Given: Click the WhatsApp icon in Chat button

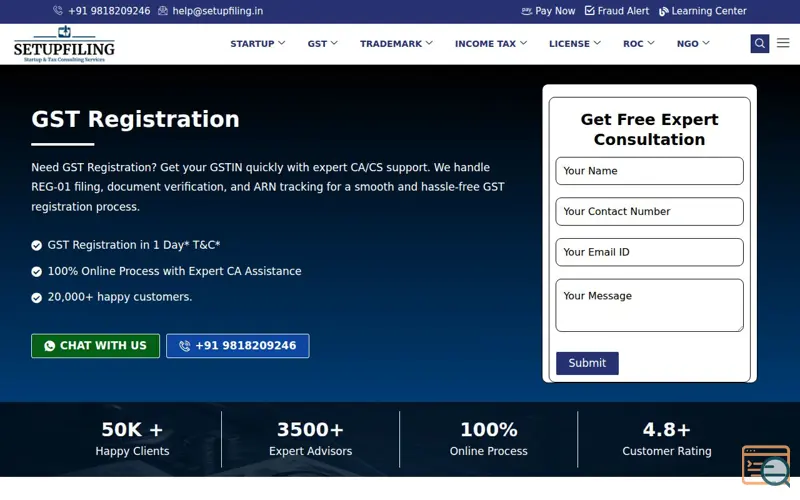Looking at the screenshot, I should point(49,346).
